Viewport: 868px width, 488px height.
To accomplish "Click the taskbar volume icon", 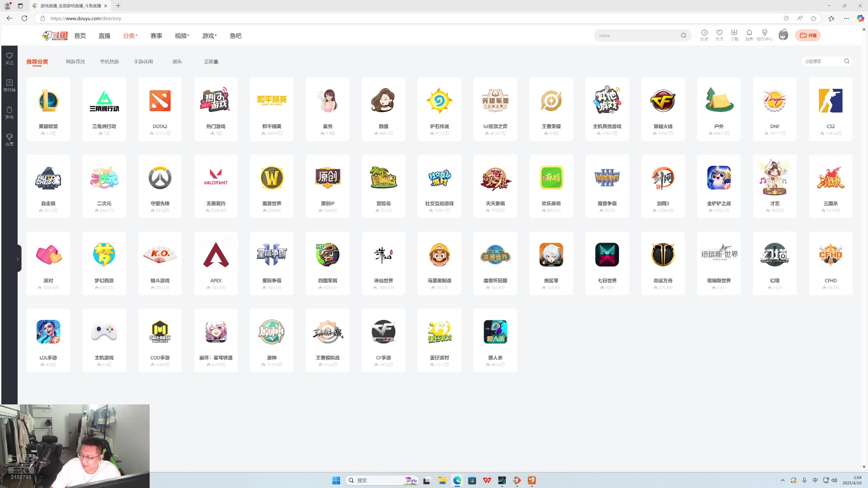I will [834, 480].
